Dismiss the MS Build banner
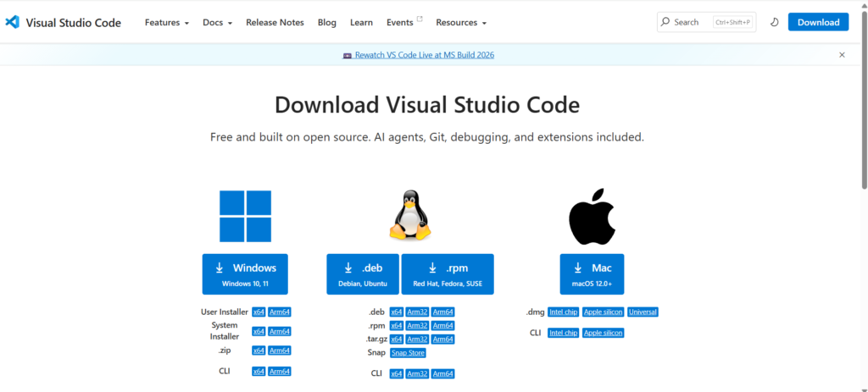This screenshot has height=392, width=868. pyautogui.click(x=842, y=55)
